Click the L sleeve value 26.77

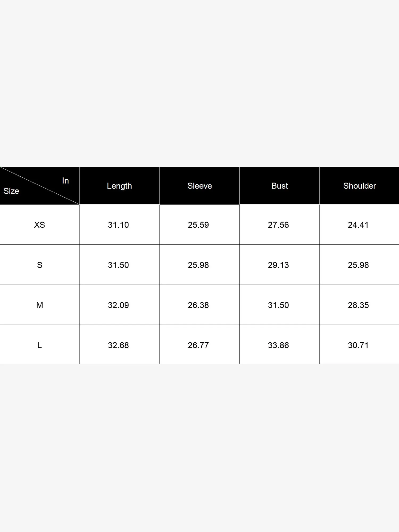(198, 345)
